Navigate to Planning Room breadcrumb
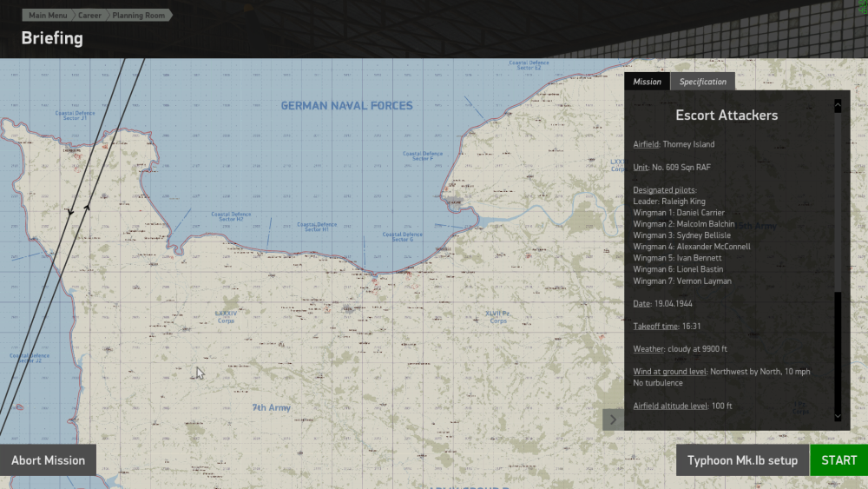 139,16
